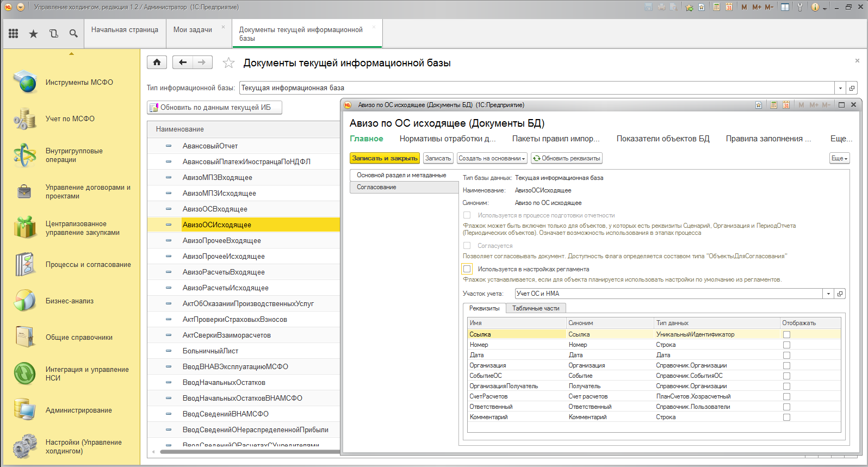Open the sections grid menu icon
The height and width of the screenshot is (467, 868).
tap(14, 34)
